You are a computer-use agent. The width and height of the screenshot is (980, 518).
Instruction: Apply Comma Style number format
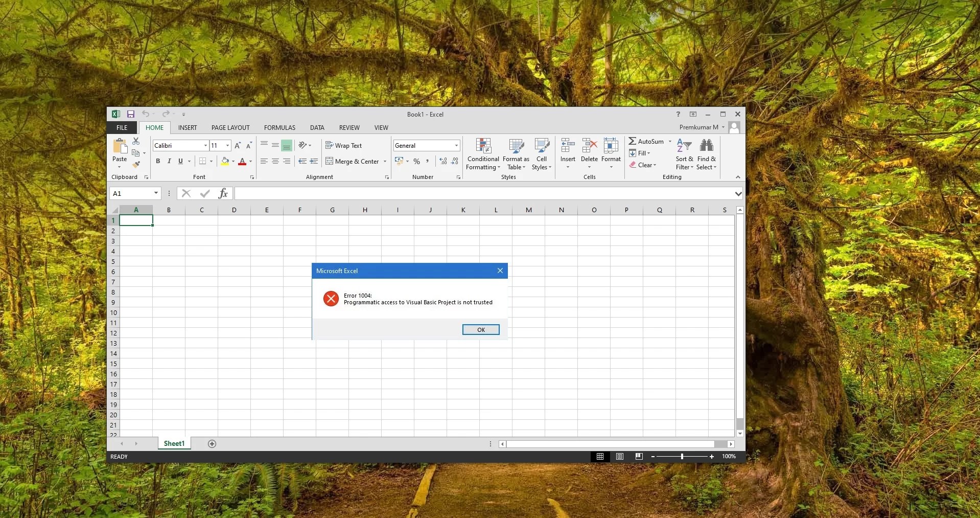428,161
